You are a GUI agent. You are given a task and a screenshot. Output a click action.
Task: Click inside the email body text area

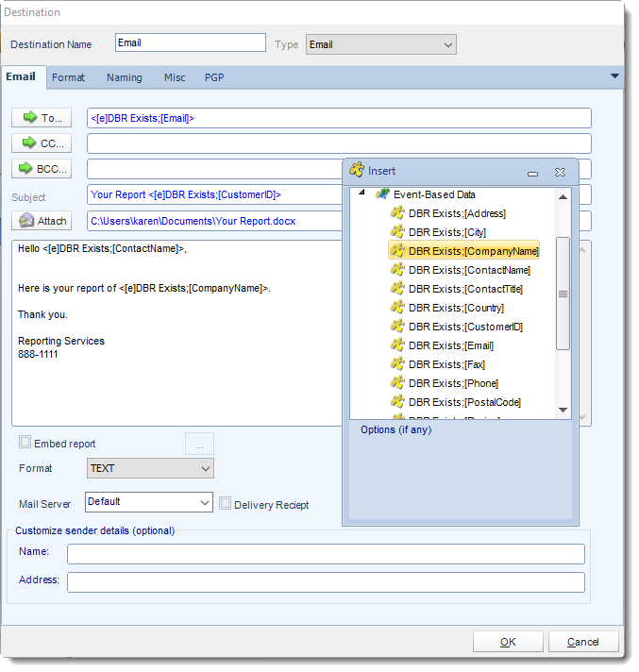[177, 333]
